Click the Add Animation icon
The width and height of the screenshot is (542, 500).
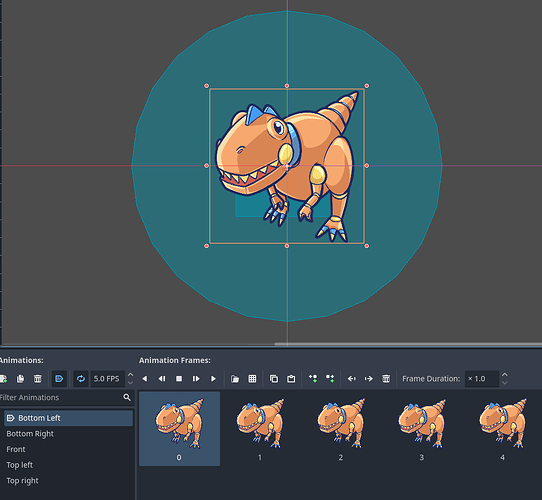[3, 379]
